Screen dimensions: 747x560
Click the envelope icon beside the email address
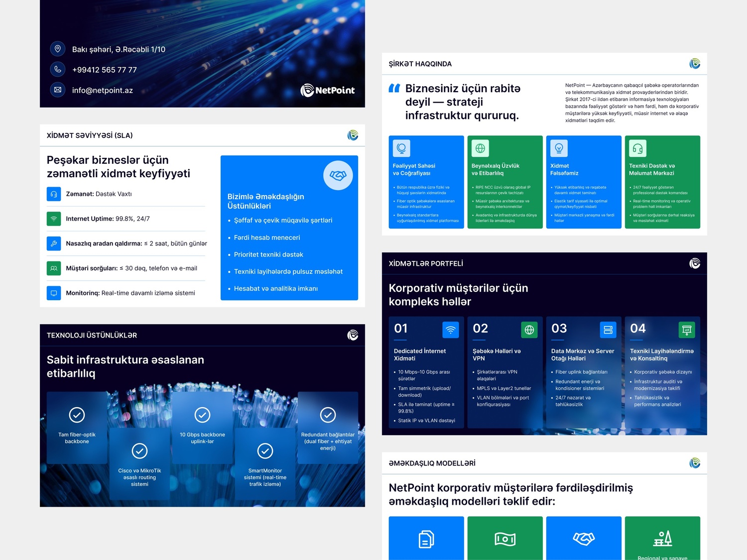tap(58, 90)
